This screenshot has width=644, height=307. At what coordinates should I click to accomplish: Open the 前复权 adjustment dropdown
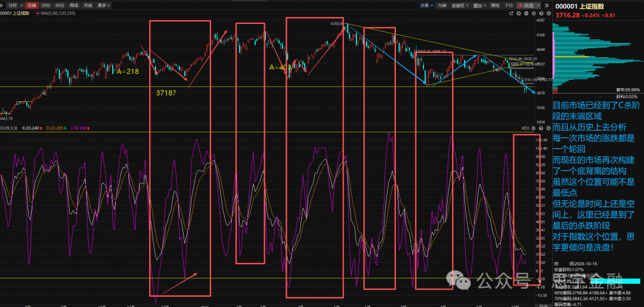(x=460, y=5)
